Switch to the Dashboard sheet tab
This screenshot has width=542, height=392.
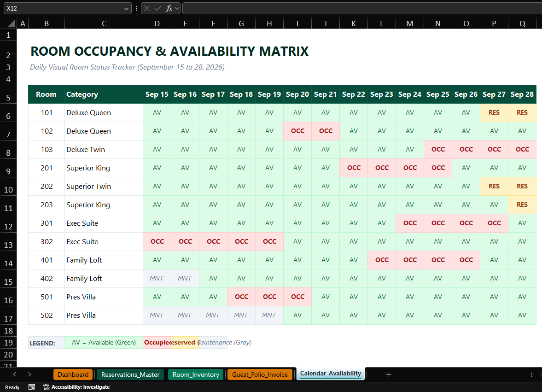tap(73, 374)
